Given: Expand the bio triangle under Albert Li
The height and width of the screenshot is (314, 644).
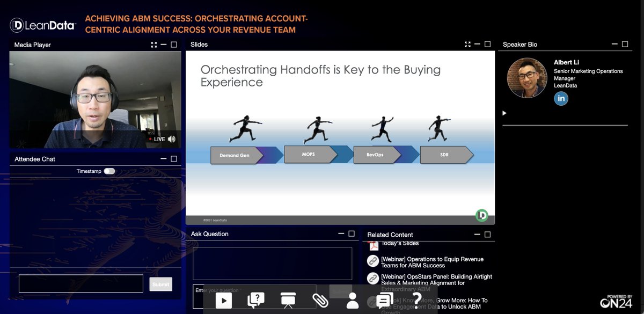Looking at the screenshot, I should [504, 113].
